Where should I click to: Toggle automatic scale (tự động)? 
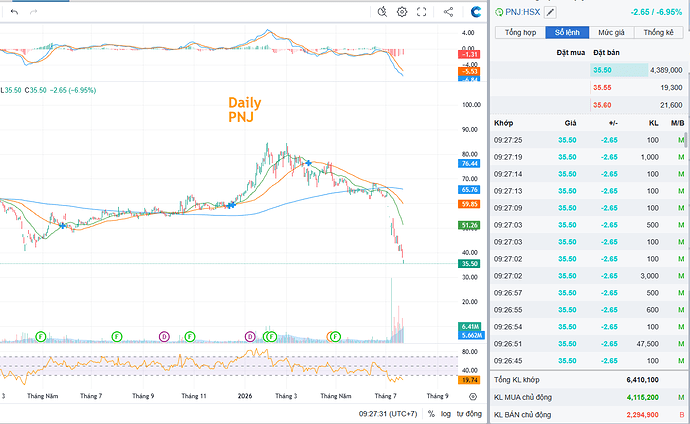(469, 414)
